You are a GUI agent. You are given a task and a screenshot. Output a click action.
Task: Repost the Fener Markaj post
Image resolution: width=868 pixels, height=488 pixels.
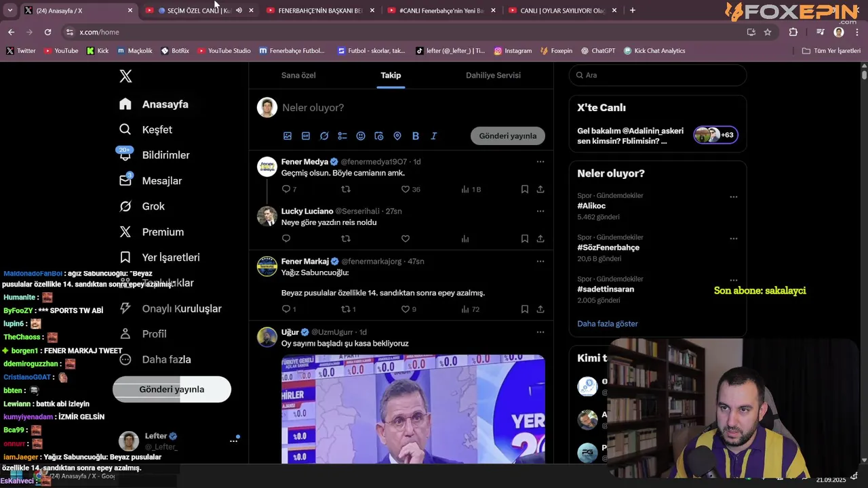[x=346, y=309]
